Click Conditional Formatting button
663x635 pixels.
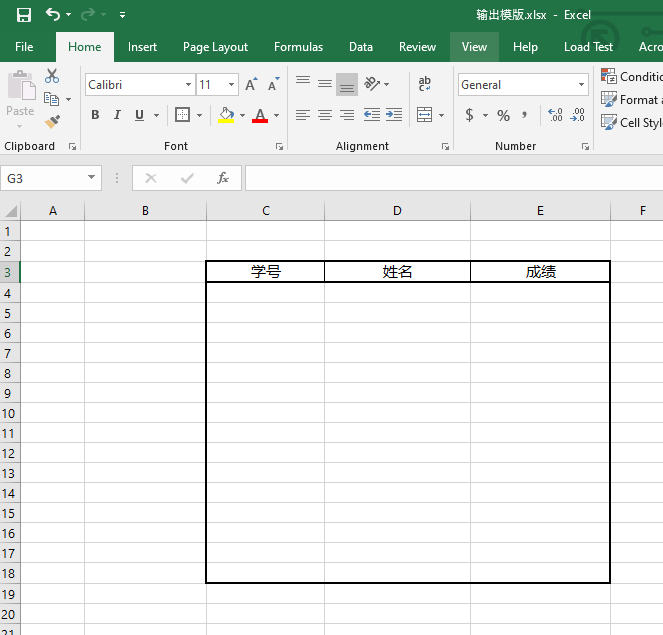(x=631, y=77)
